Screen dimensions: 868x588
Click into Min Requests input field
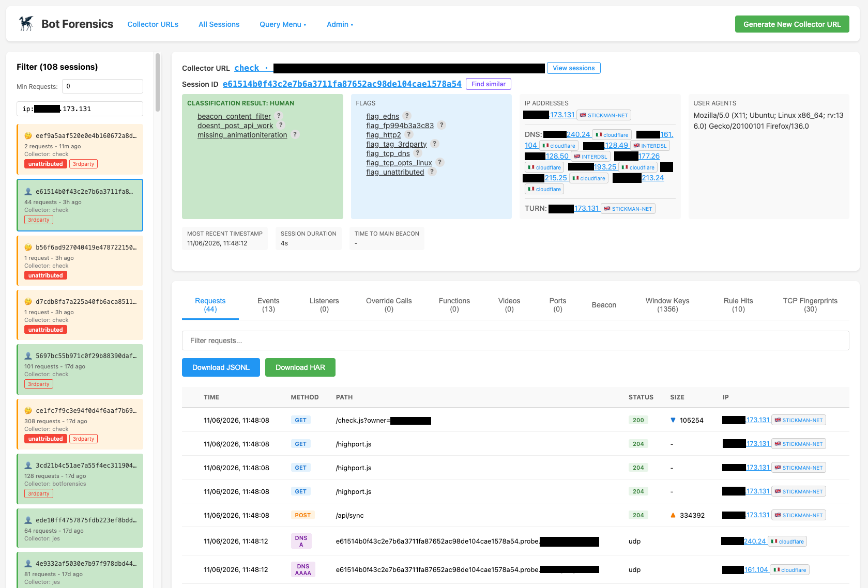point(102,86)
